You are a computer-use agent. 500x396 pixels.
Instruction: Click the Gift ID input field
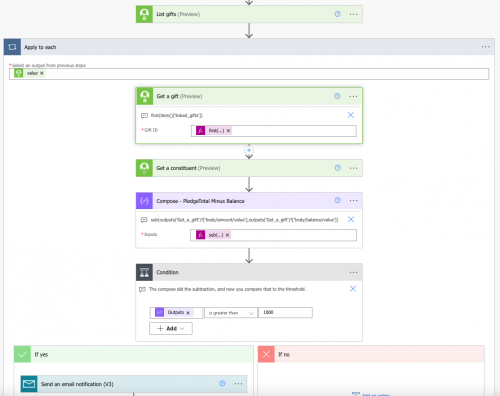(274, 131)
